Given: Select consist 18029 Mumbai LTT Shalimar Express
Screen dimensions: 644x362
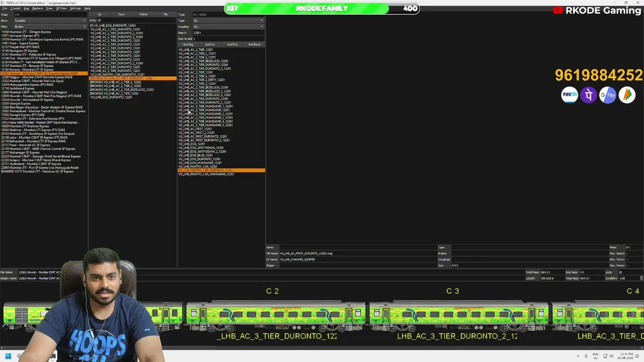Looking at the screenshot, I should pyautogui.click(x=44, y=126).
